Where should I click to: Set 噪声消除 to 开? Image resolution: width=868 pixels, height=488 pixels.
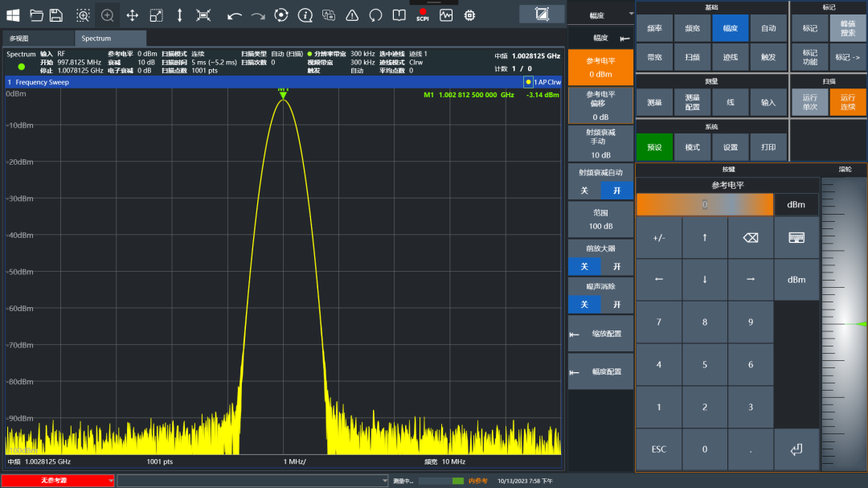(616, 304)
